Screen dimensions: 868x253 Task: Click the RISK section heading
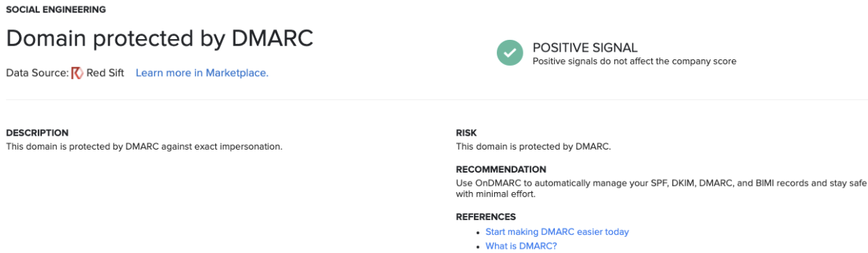[x=466, y=133]
